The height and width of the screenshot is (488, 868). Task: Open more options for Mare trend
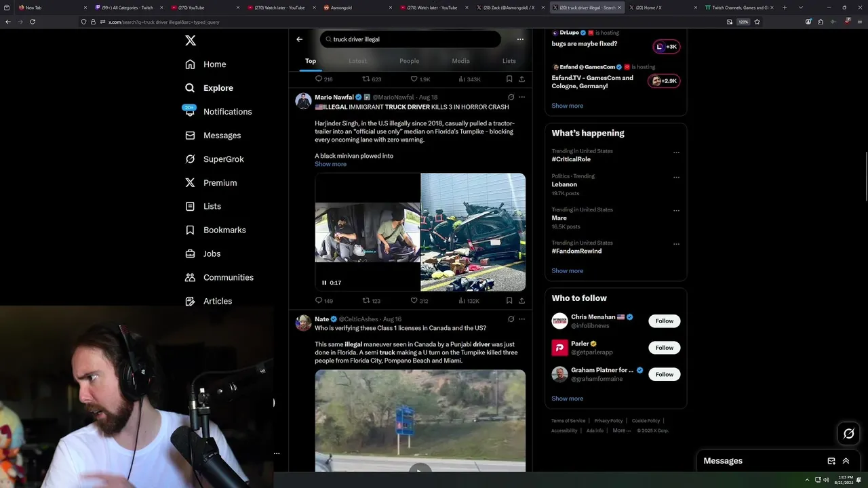[x=676, y=211]
